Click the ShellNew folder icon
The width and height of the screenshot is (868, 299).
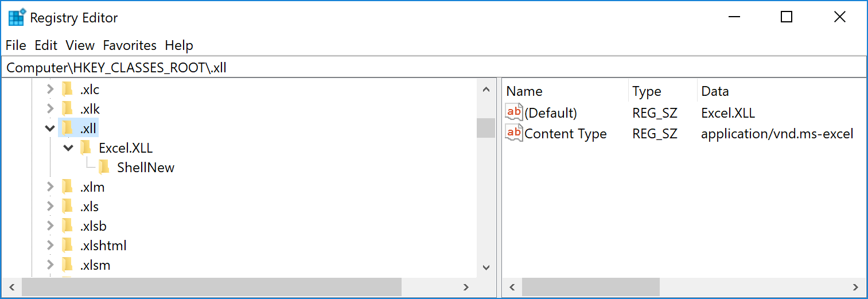click(104, 168)
